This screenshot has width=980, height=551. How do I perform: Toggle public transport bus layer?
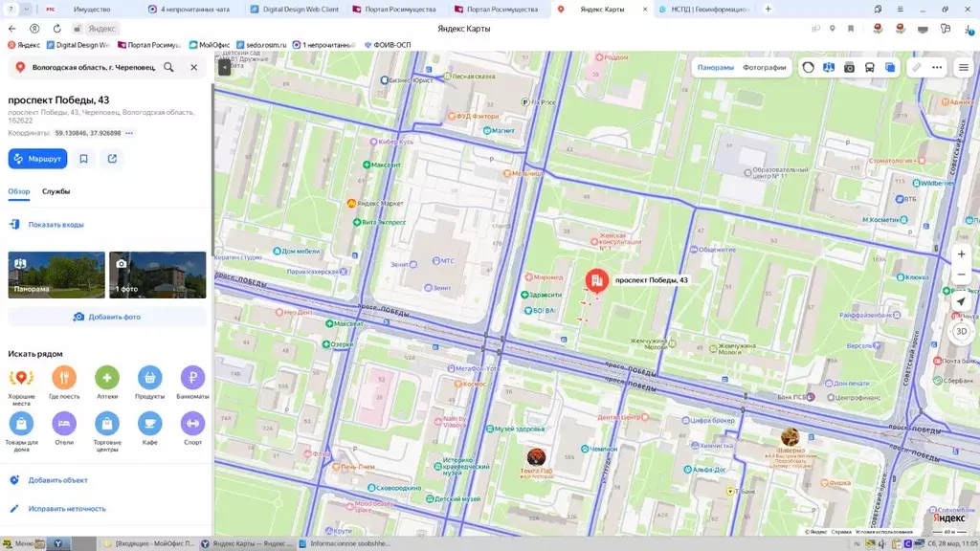pos(869,68)
